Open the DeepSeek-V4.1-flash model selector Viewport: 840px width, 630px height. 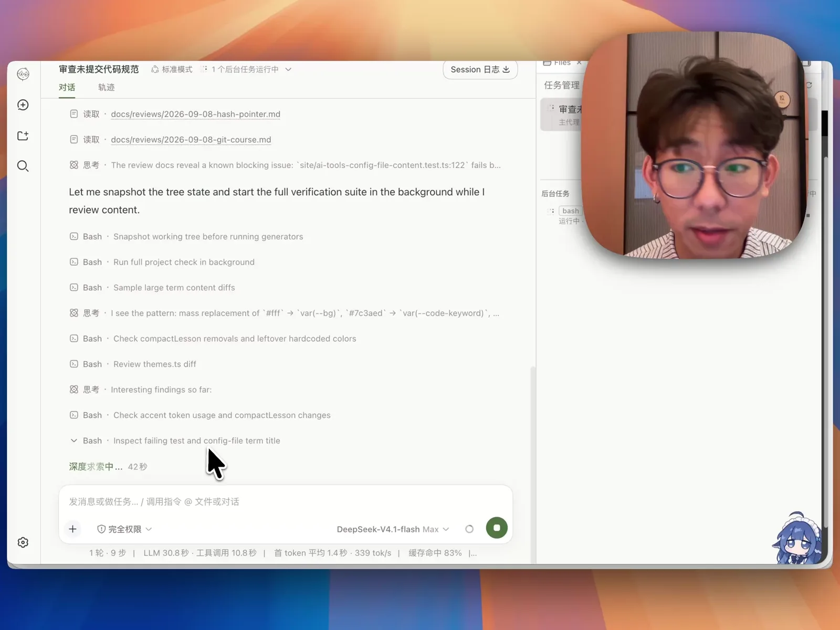tap(393, 529)
